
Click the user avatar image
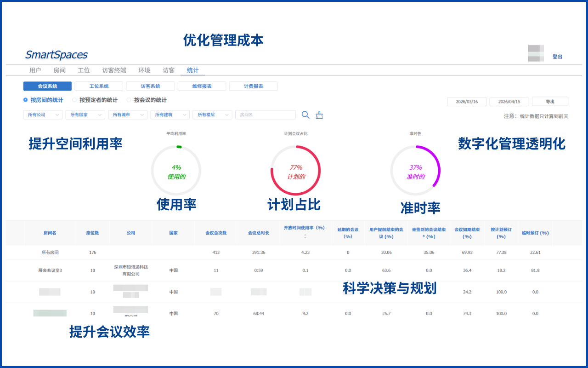click(536, 53)
